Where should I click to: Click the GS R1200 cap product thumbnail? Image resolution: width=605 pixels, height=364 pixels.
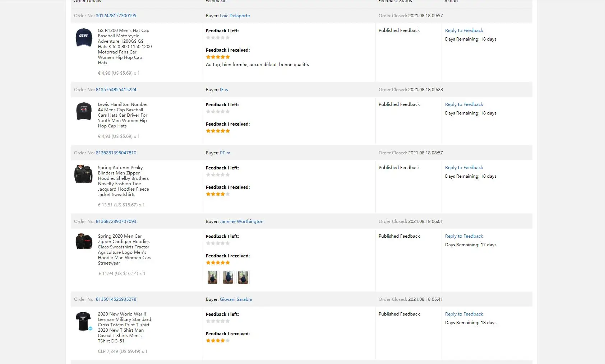[84, 37]
